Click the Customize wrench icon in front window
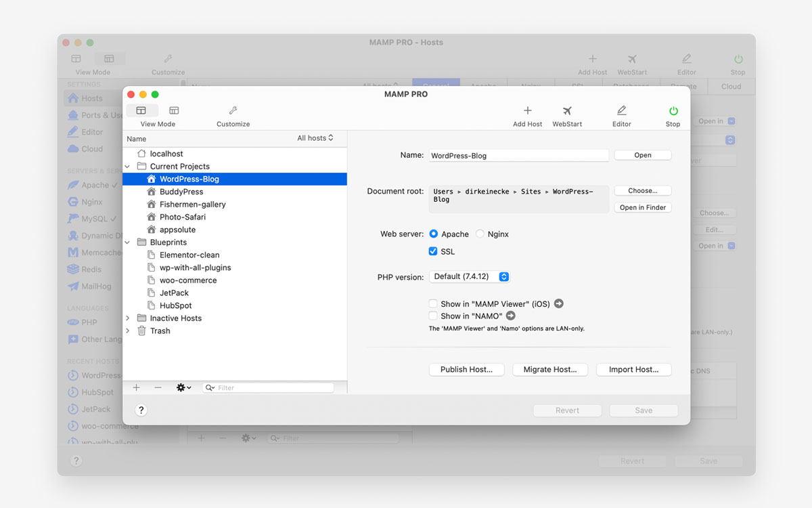The height and width of the screenshot is (508, 812). (233, 110)
